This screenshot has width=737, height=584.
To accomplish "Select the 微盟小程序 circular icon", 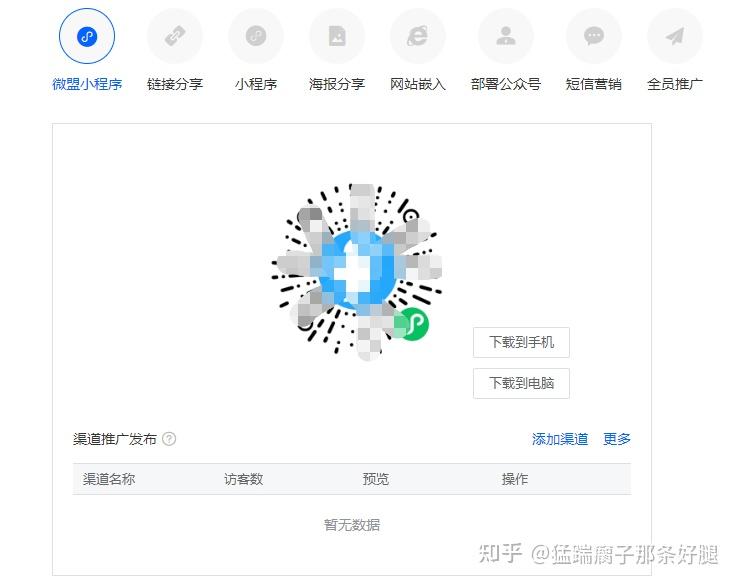I will pos(87,36).
